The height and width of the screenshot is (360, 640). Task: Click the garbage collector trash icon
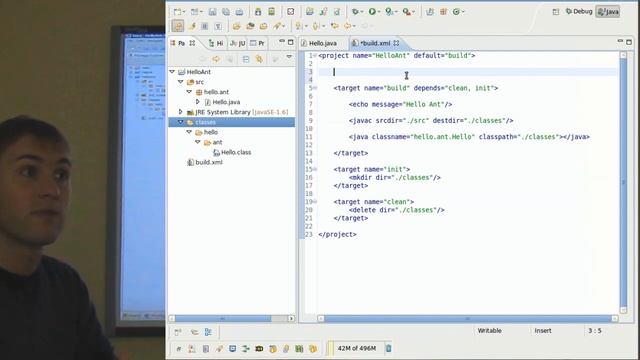[x=388, y=348]
